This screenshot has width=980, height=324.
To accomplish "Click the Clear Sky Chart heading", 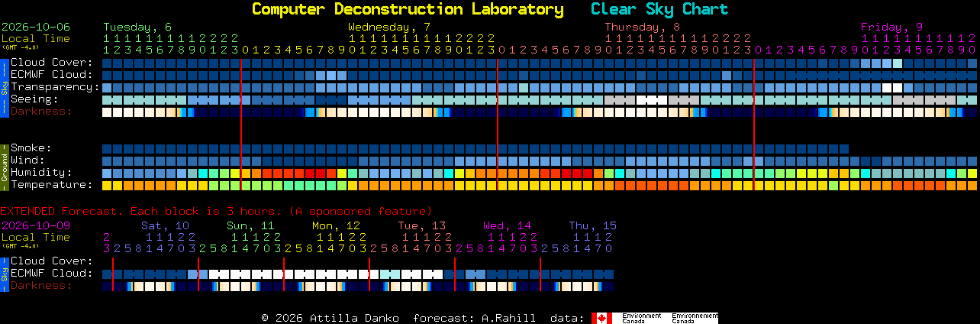I will (659, 9).
